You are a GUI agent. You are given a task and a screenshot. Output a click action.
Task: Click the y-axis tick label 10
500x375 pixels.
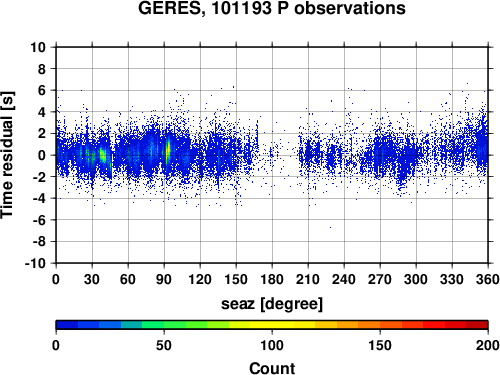pos(38,47)
